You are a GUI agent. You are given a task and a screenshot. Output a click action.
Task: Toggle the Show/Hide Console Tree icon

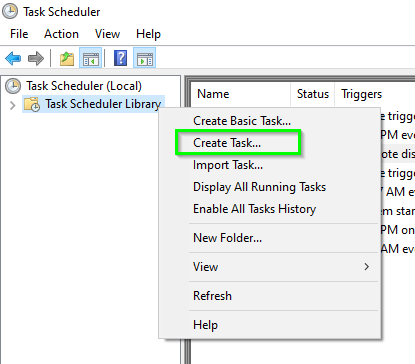[x=91, y=58]
